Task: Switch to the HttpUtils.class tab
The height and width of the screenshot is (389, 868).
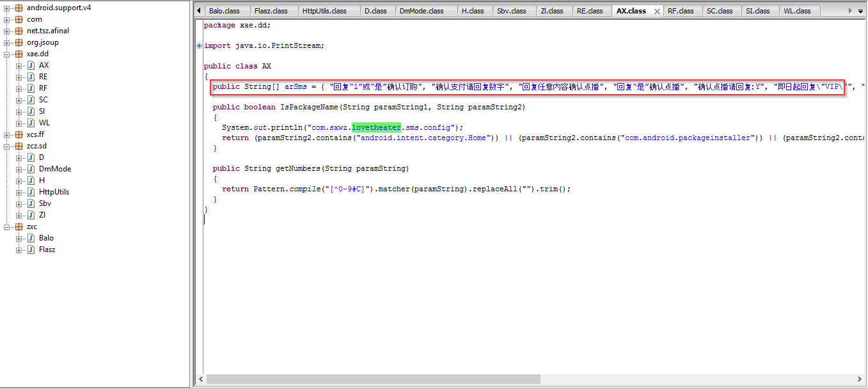Action: click(x=324, y=11)
